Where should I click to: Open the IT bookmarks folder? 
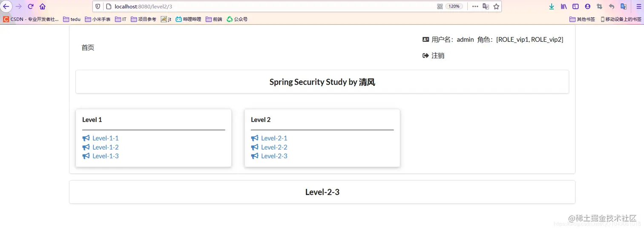121,19
